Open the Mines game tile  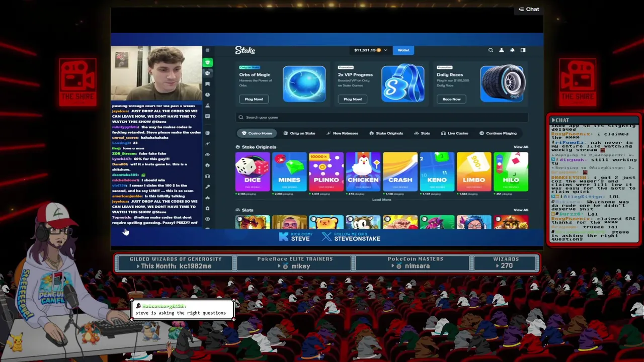click(289, 172)
